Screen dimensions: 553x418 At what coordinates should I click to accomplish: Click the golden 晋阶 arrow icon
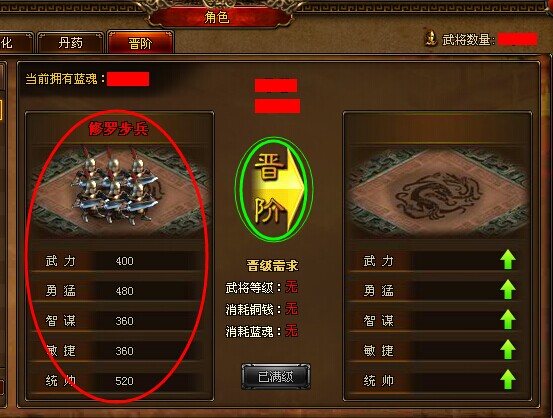tap(278, 190)
